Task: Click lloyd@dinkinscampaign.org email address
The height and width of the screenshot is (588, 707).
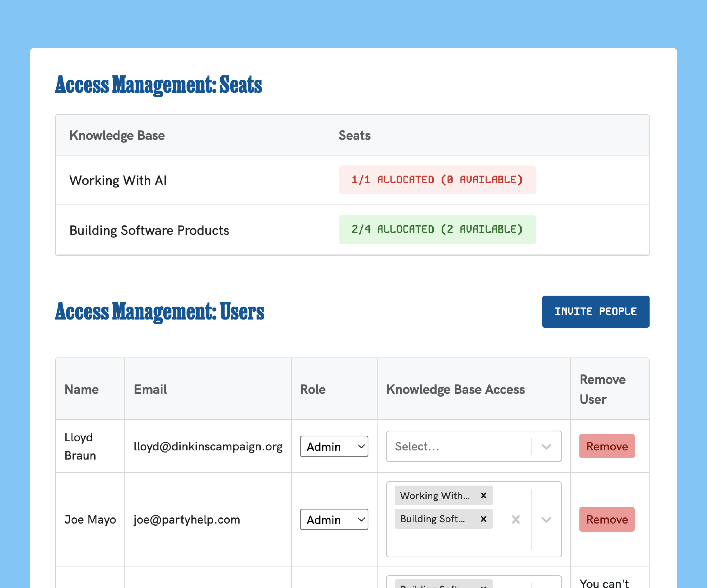Action: pyautogui.click(x=208, y=447)
